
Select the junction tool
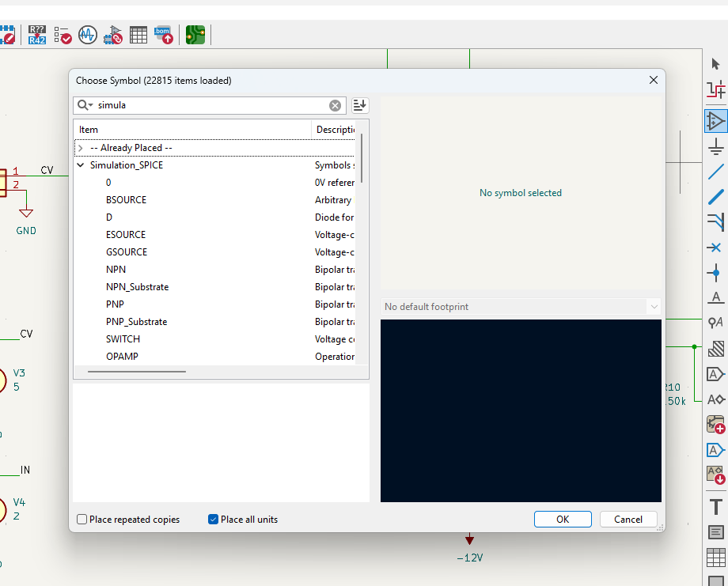[715, 272]
